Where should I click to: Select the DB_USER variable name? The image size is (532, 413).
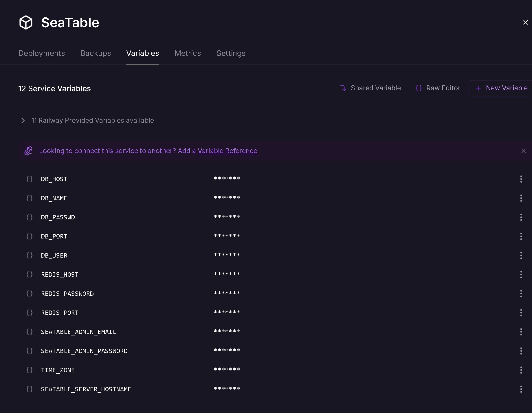pos(54,256)
